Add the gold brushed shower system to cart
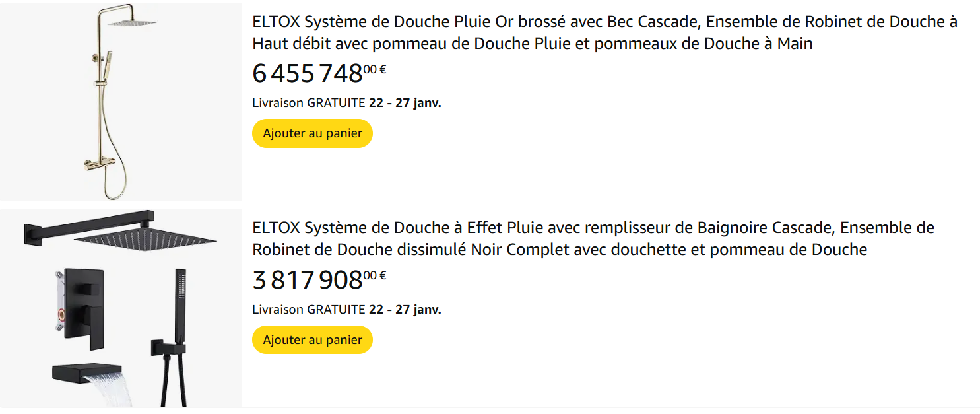Screen dimensions: 980x414 coord(312,133)
